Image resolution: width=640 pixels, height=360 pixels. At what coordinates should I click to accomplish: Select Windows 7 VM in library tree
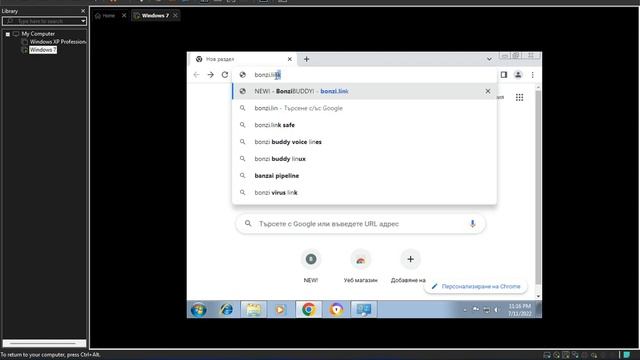pyautogui.click(x=42, y=50)
